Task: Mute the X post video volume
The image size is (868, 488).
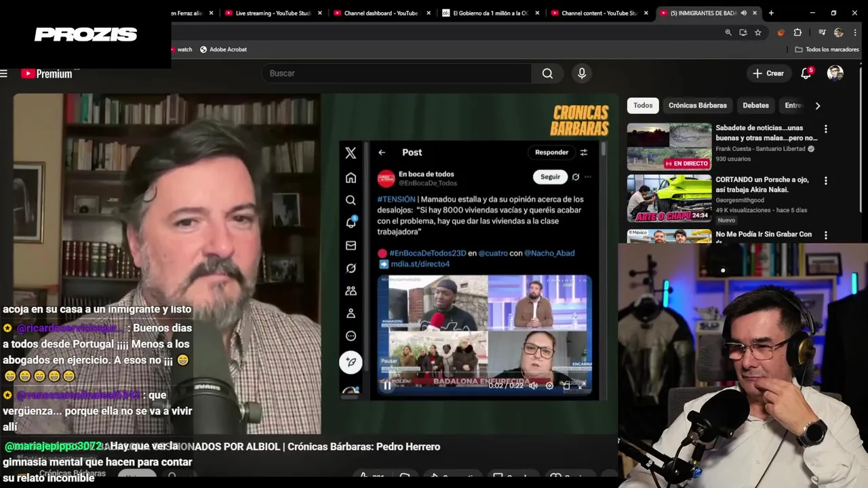Action: pos(533,386)
